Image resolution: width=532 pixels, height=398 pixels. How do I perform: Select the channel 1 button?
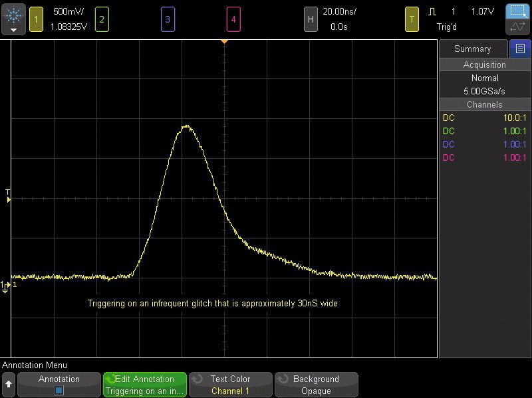tap(36, 19)
